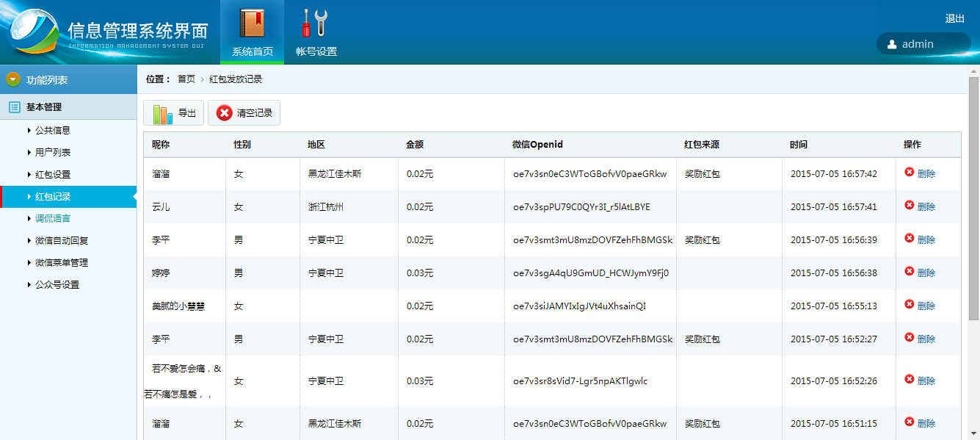Expand 公共信息 in the sidebar
Image resolution: width=980 pixels, height=440 pixels.
point(52,131)
